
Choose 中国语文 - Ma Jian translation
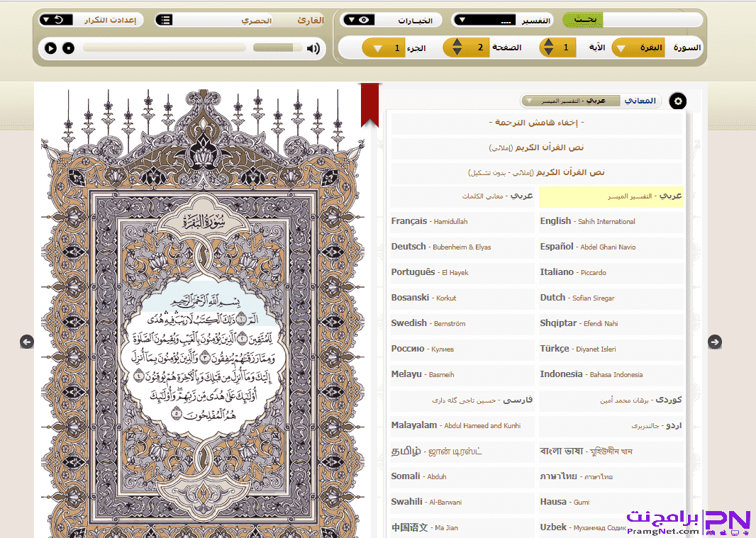[x=462, y=528]
